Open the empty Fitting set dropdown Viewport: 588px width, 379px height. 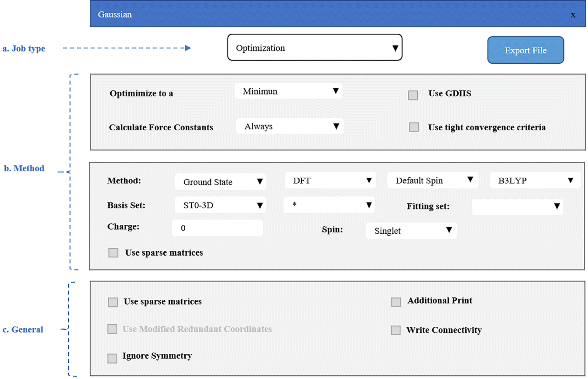(518, 207)
